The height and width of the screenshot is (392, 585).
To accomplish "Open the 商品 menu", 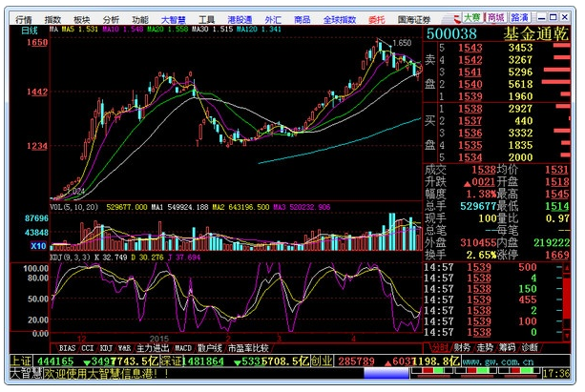I will [303, 19].
